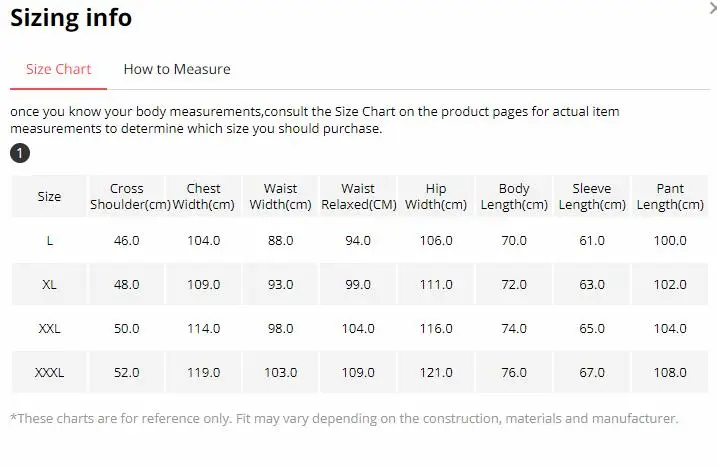The width and height of the screenshot is (717, 467).
Task: Select the XL size row label
Action: [x=49, y=284]
